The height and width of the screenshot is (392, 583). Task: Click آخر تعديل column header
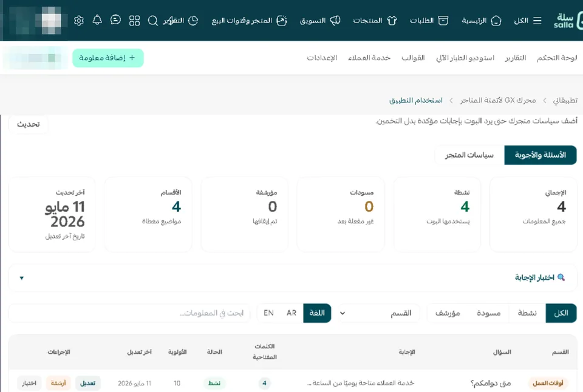tap(140, 352)
